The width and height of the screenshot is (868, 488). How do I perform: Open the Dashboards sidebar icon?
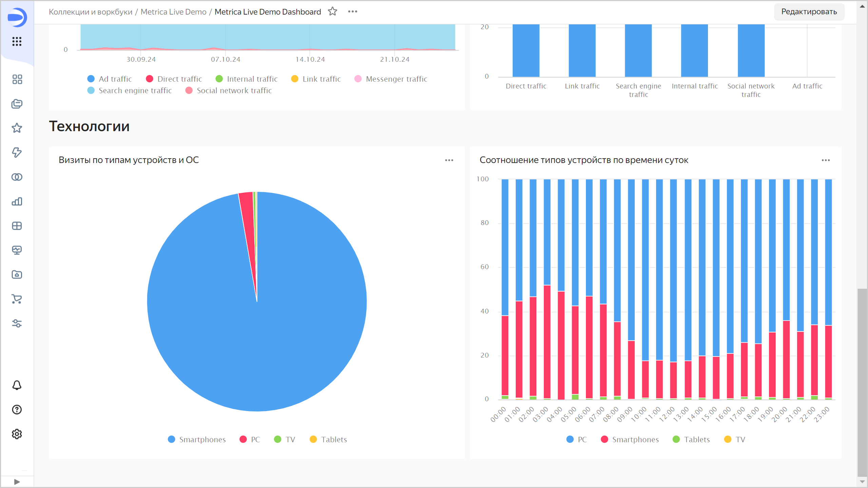[x=17, y=79]
